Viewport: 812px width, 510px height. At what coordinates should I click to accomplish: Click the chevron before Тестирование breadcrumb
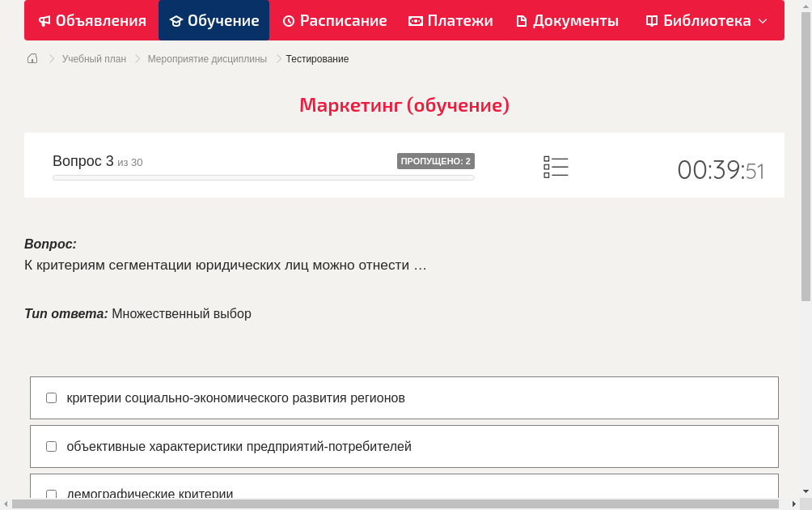(x=277, y=58)
